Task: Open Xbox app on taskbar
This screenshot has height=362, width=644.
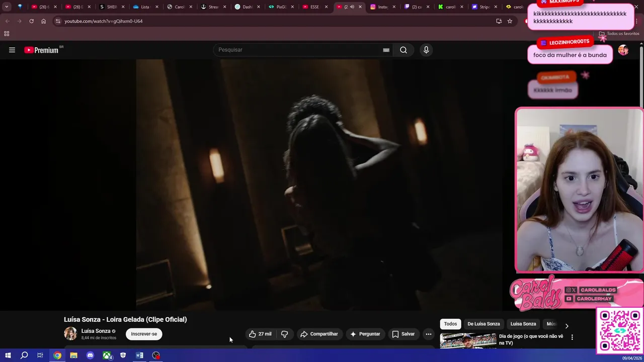Action: (x=107, y=355)
